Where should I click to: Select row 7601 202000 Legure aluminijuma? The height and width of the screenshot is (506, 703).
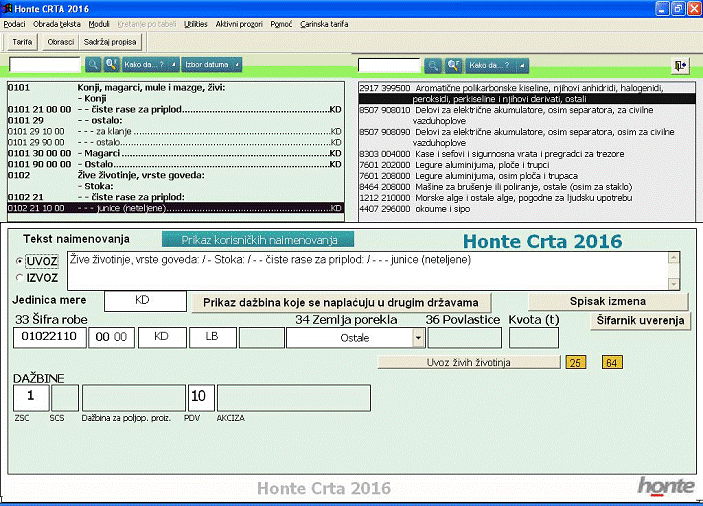527,164
